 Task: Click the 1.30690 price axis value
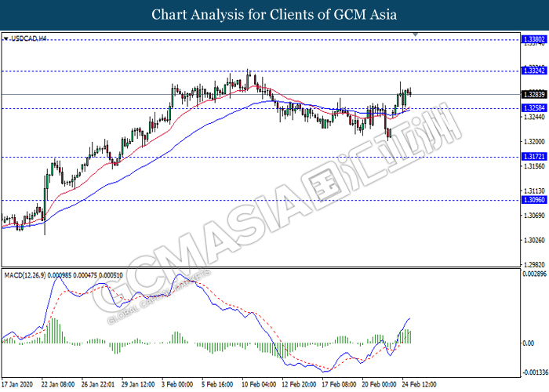(x=534, y=216)
